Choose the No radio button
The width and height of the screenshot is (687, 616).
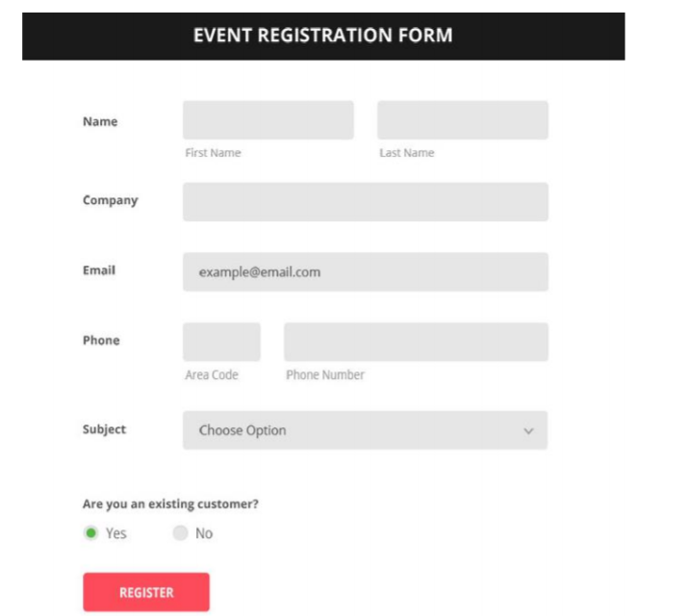point(180,533)
